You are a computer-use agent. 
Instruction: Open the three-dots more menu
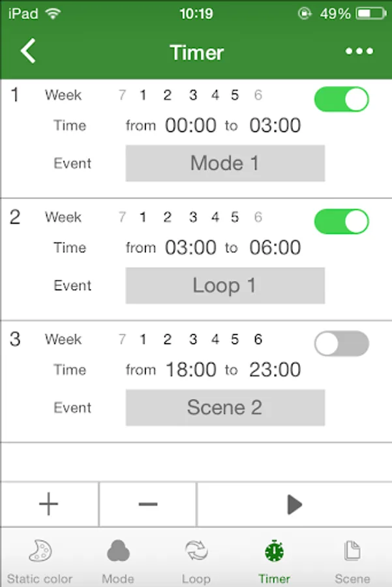pyautogui.click(x=359, y=52)
